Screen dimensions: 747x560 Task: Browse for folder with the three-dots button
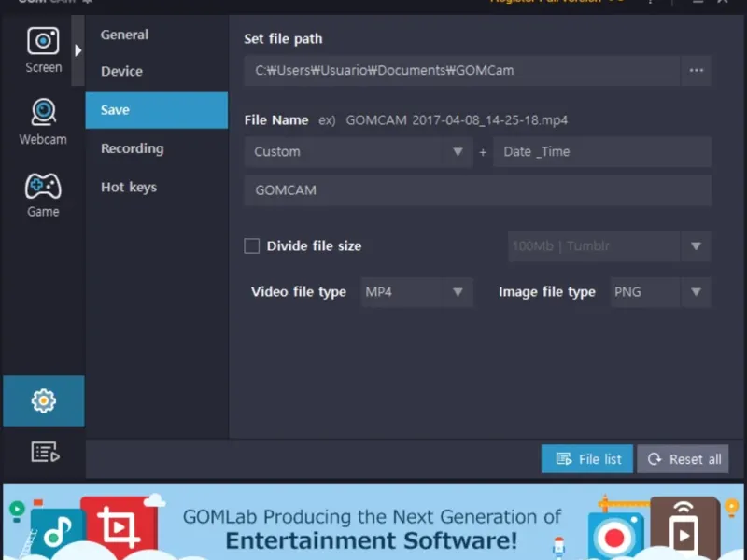click(x=696, y=71)
